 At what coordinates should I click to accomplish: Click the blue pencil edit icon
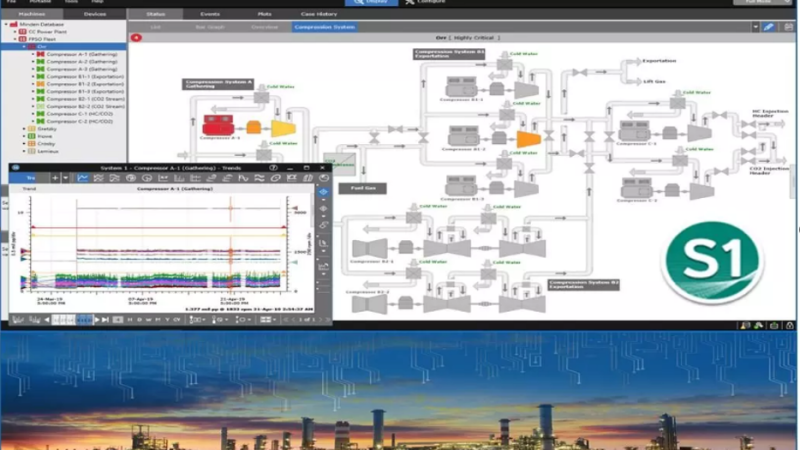[x=769, y=27]
